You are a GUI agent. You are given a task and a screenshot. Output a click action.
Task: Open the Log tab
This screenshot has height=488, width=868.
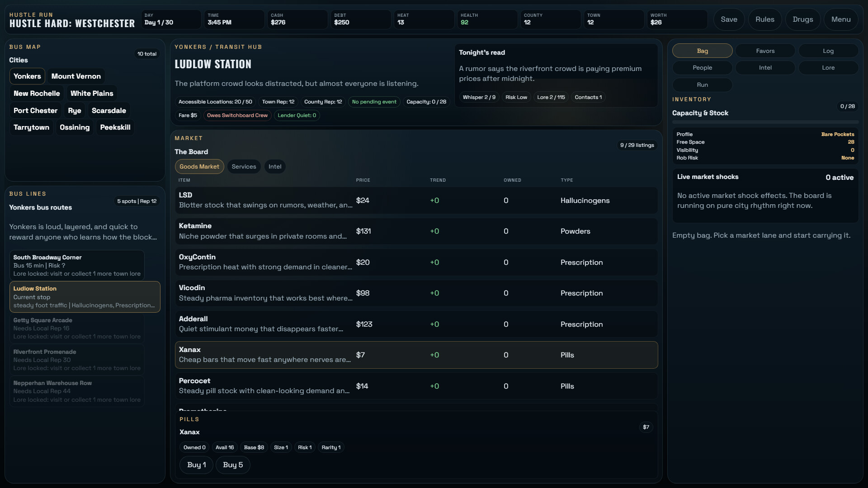pyautogui.click(x=828, y=51)
